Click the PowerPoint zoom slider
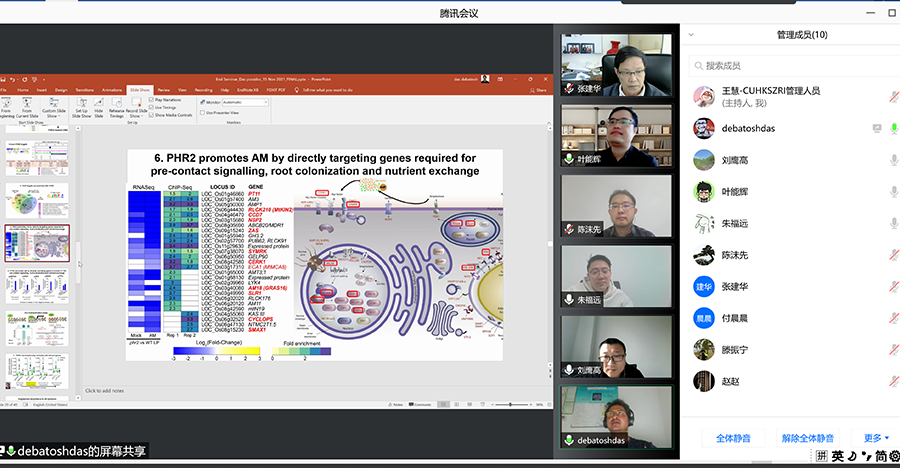This screenshot has width=900, height=468. pos(510,404)
